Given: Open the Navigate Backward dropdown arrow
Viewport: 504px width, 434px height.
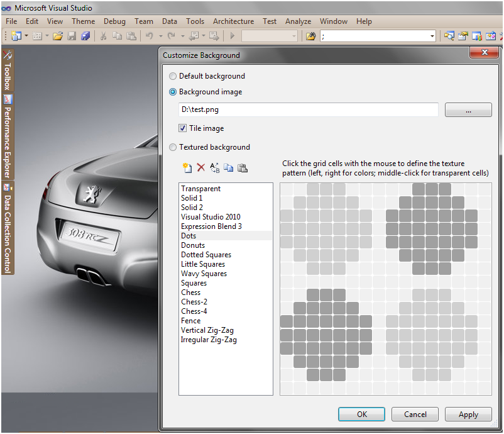Looking at the screenshot, I should coord(204,36).
